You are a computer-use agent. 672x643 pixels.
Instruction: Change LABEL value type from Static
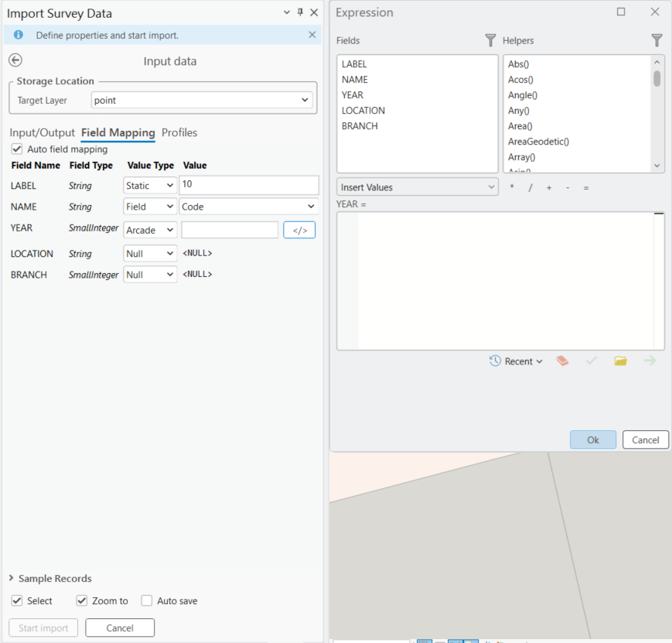tap(149, 186)
